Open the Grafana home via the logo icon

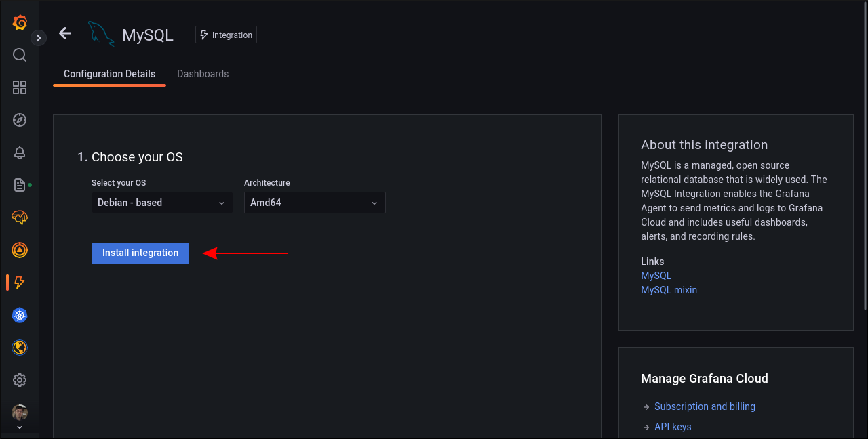[x=19, y=22]
